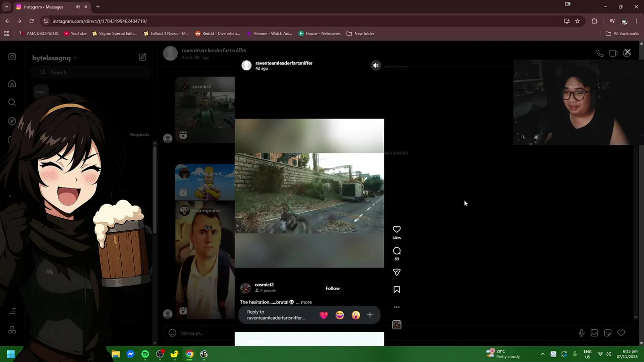The image size is (644, 362).
Task: Open the reel's three-dot more options
Action: 396,307
